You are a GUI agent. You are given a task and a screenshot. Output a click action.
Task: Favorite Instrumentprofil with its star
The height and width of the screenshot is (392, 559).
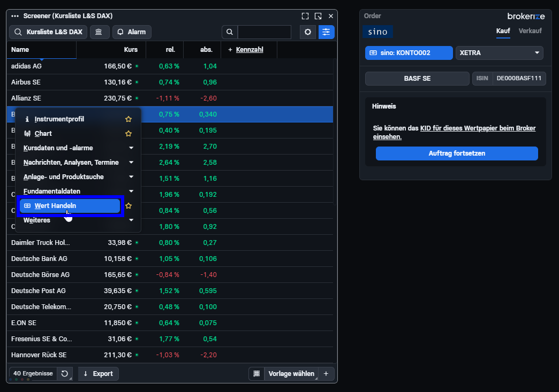click(129, 119)
